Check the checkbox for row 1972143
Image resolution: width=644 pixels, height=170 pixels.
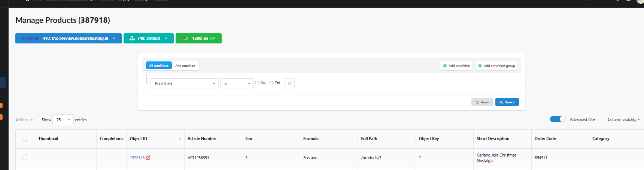click(x=25, y=158)
